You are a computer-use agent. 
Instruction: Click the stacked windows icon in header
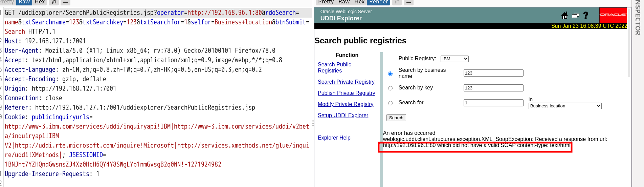pos(575,15)
